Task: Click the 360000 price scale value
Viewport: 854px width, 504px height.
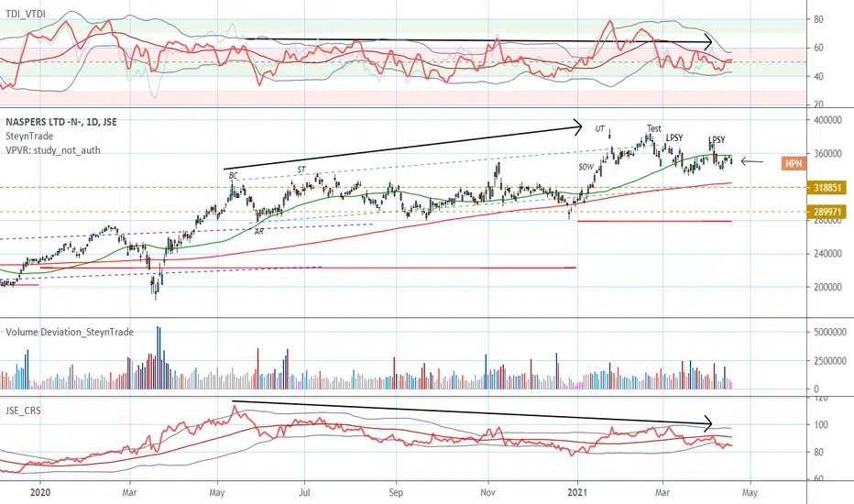Action: pyautogui.click(x=827, y=154)
